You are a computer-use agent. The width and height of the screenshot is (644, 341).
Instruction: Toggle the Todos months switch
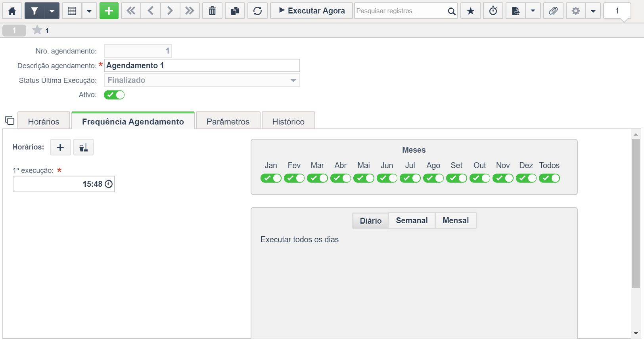[549, 178]
